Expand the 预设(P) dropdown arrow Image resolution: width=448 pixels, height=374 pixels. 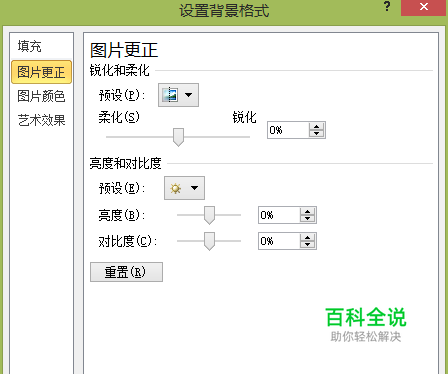pos(189,95)
